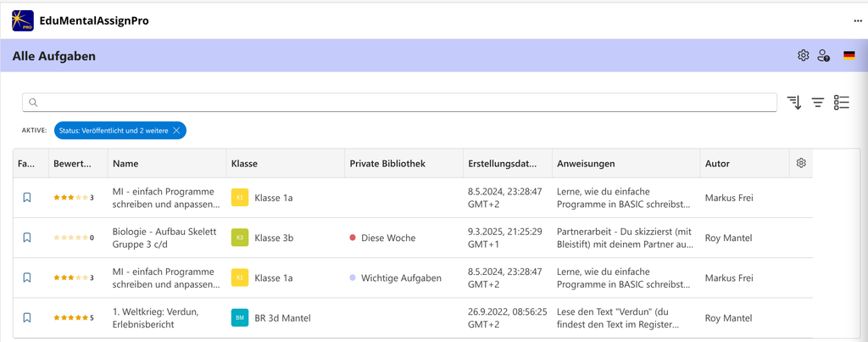Click Diese Woche library label

[388, 238]
